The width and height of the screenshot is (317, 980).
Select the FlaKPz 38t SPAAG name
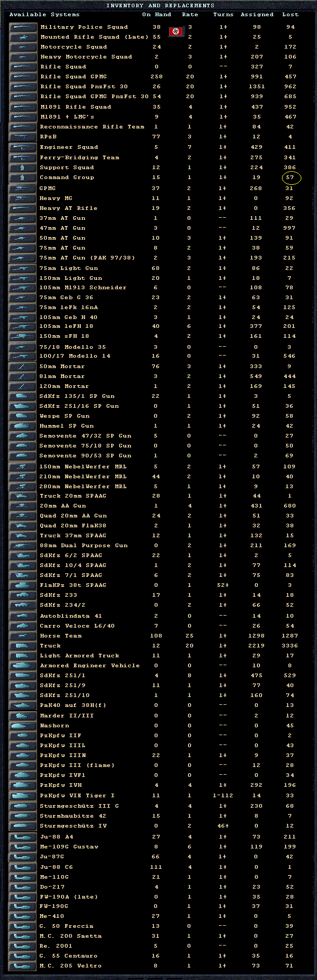click(73, 585)
